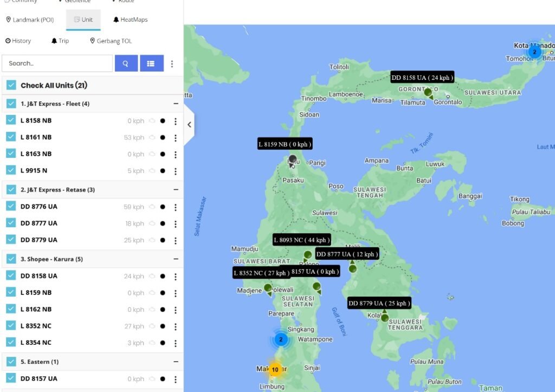Viewport: 555px width, 392px height.
Task: Open the options menu for L 8354 NC
Action: pyautogui.click(x=176, y=344)
